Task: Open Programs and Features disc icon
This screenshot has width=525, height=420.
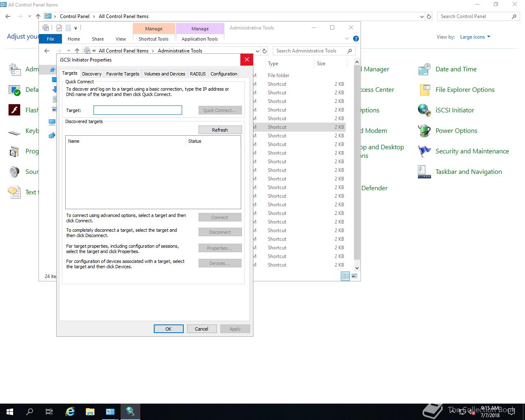Action: [x=14, y=151]
